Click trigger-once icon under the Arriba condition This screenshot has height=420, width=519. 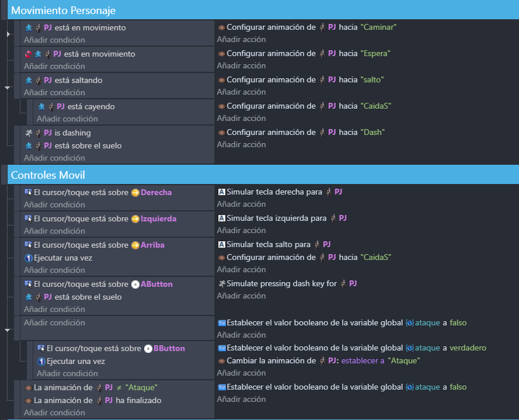click(28, 258)
